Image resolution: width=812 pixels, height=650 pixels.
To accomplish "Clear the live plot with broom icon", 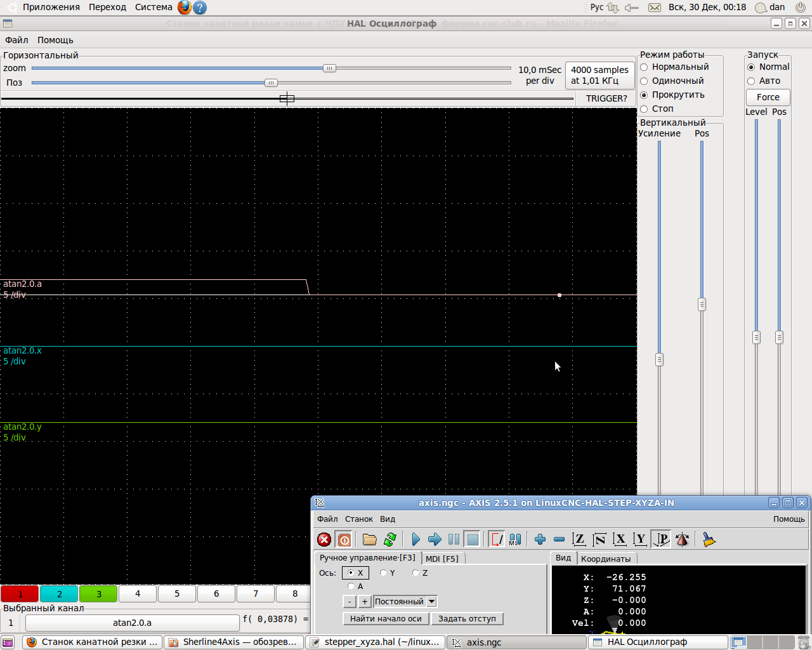I will [x=709, y=540].
